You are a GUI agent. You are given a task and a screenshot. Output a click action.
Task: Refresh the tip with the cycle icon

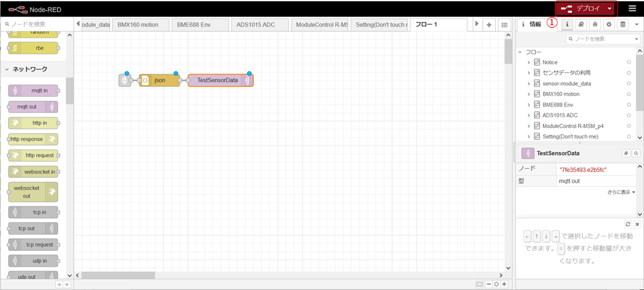pos(628,224)
